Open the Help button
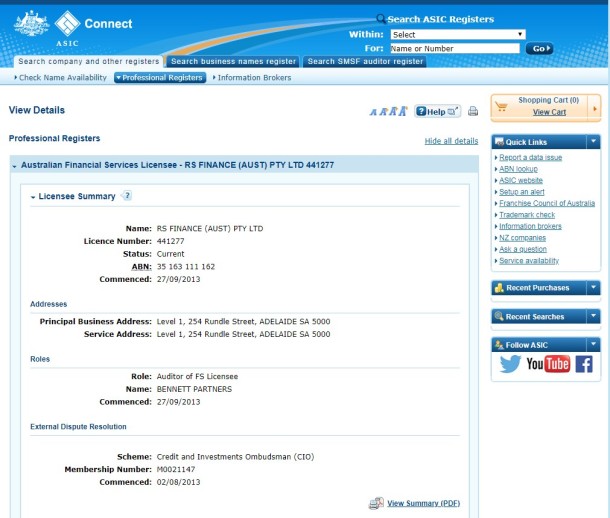 [x=437, y=112]
